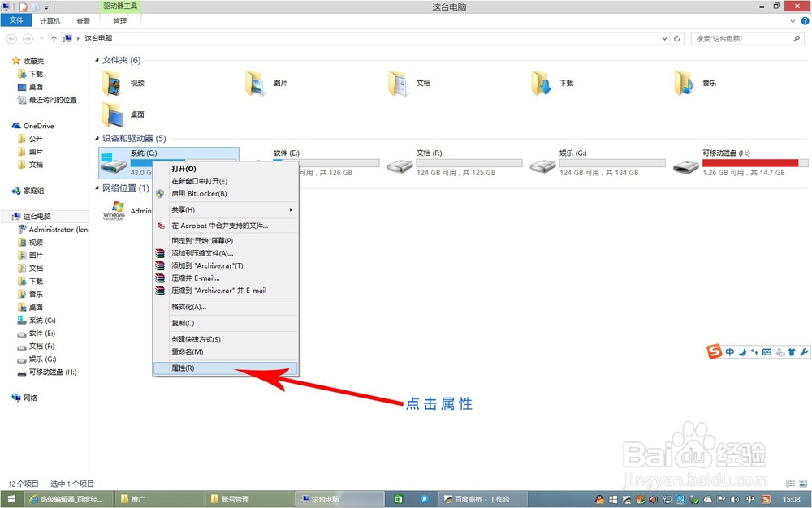Switch to details view icon in status bar
Image resolution: width=812 pixels, height=508 pixels.
pos(790,484)
